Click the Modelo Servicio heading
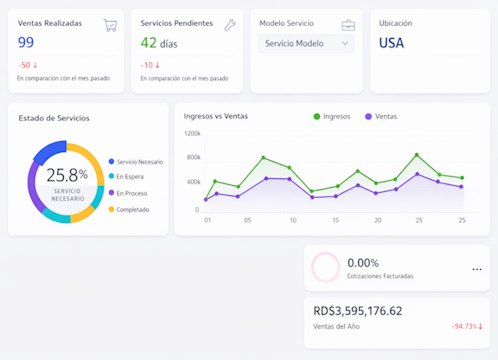 click(x=287, y=23)
